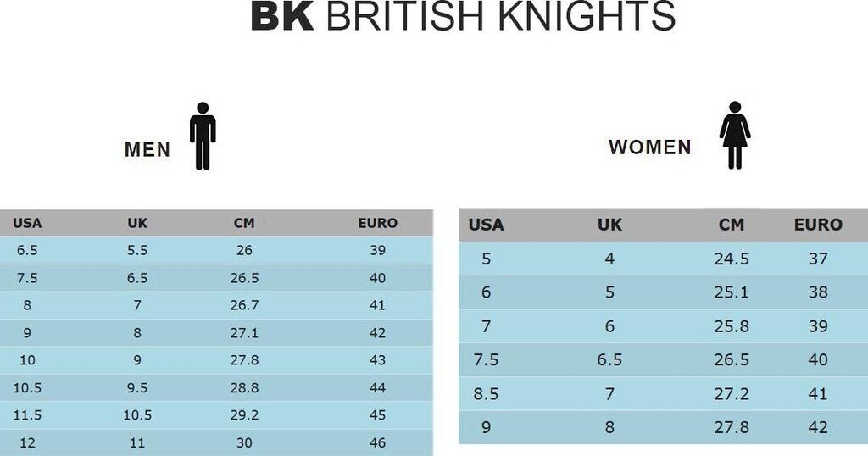This screenshot has height=456, width=868.
Task: Click the MEN heading label
Action: point(147,150)
